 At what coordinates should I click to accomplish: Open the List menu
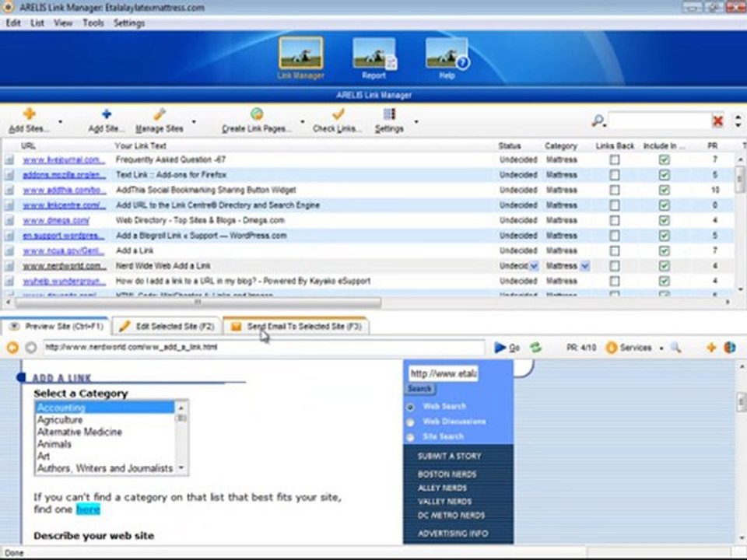coord(37,23)
